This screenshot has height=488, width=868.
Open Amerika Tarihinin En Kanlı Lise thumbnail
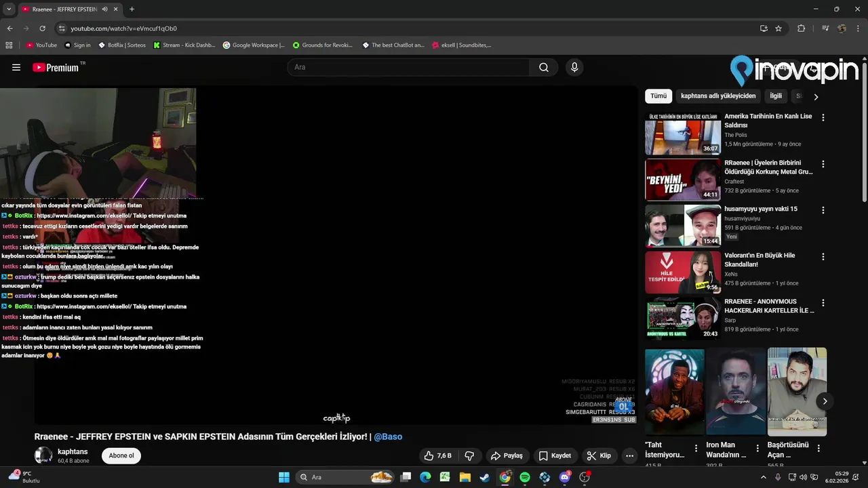click(x=683, y=134)
